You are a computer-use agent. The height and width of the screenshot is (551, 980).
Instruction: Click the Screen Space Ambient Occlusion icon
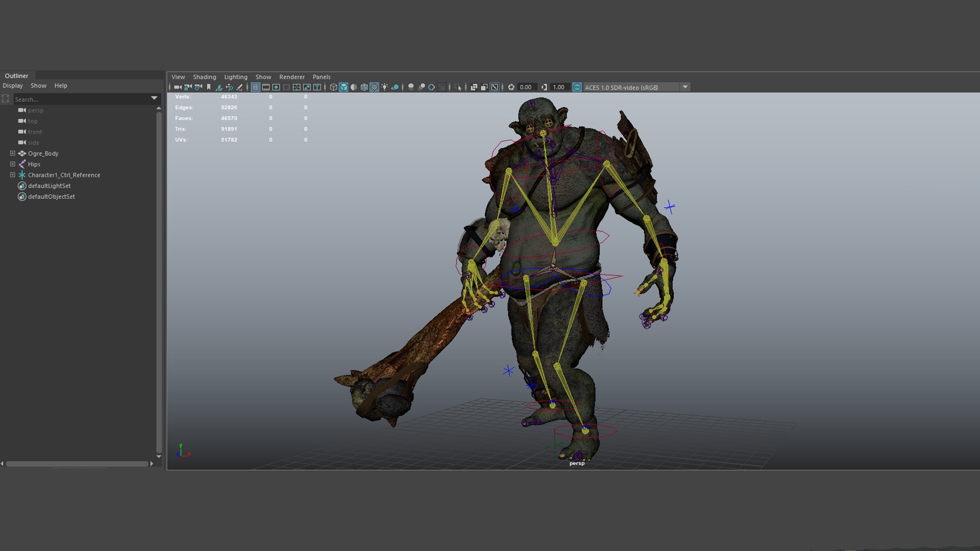tap(411, 87)
